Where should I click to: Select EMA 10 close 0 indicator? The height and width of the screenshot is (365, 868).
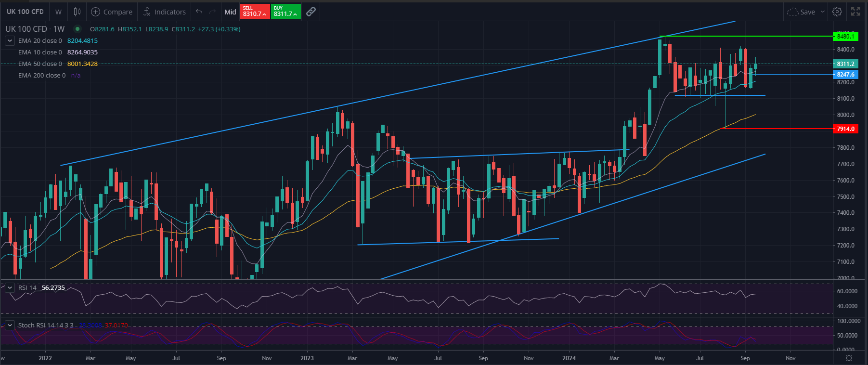coord(40,52)
